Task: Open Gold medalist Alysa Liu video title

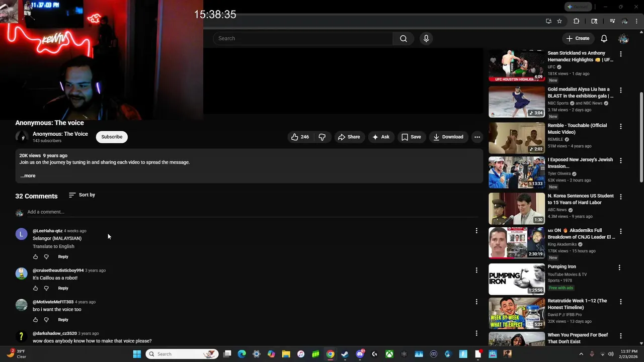Action: 581,93
